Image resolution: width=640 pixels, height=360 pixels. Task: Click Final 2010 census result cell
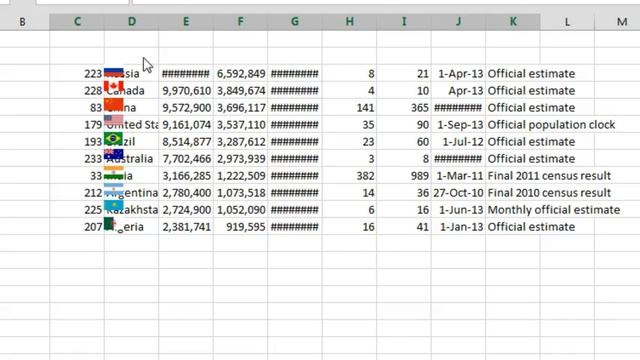(549, 193)
